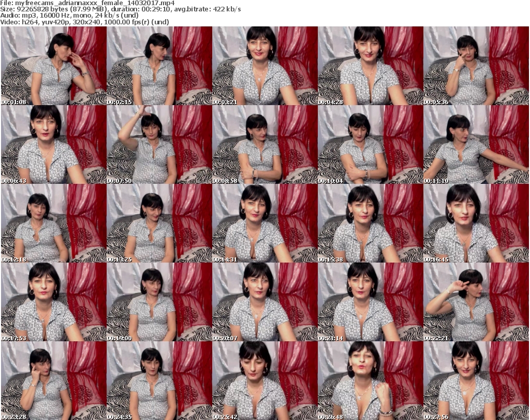530x420 pixels.
Task: Click the frame timestamped 00:21:14
Action: (x=371, y=302)
